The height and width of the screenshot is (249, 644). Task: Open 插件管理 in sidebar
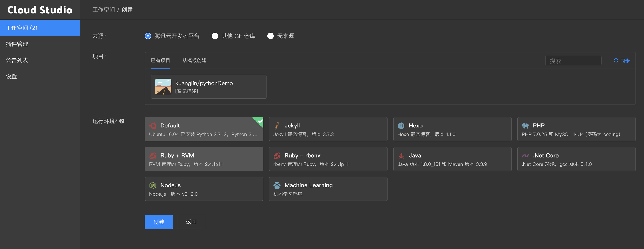pos(17,44)
